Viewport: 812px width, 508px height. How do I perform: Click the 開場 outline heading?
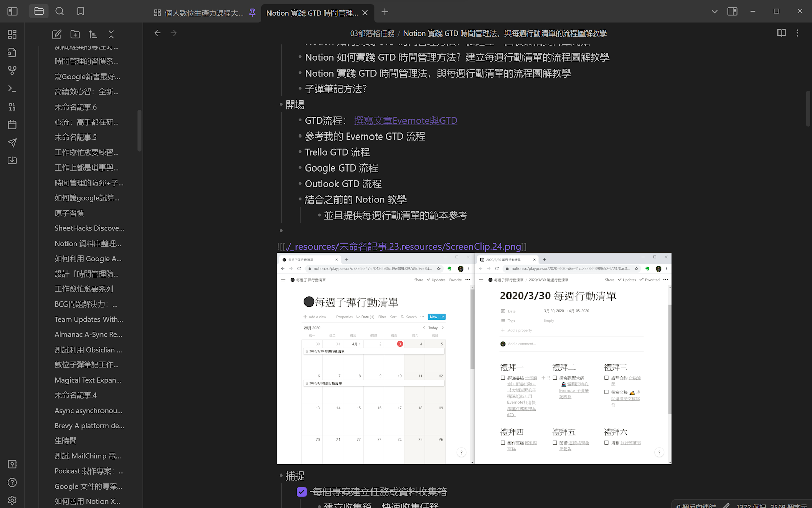pyautogui.click(x=295, y=105)
